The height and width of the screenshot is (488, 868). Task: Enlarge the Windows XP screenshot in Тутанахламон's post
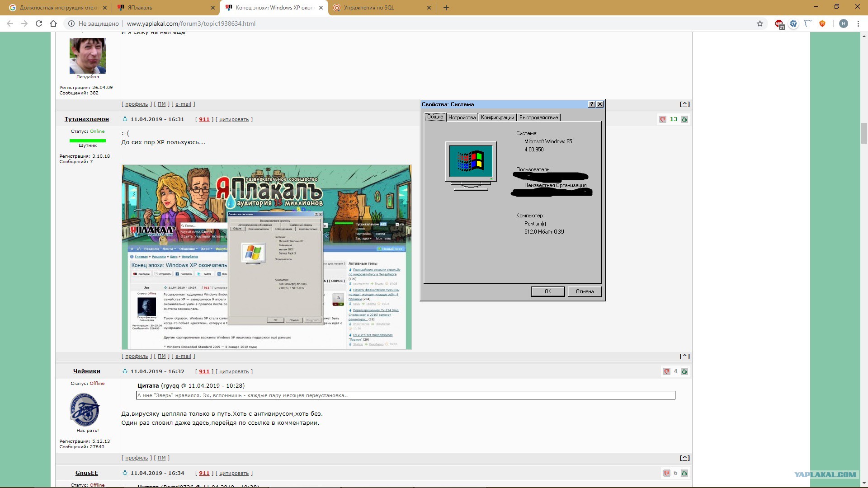tap(267, 257)
